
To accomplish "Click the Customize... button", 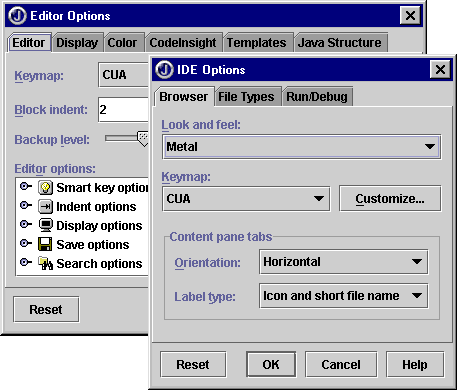I will coord(390,199).
